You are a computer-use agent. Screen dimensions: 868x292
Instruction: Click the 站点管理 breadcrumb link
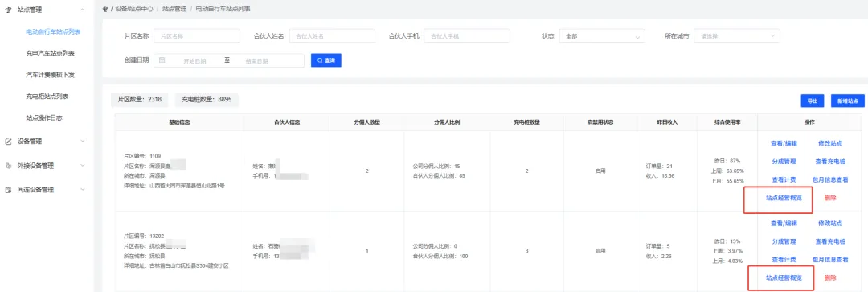pos(174,9)
